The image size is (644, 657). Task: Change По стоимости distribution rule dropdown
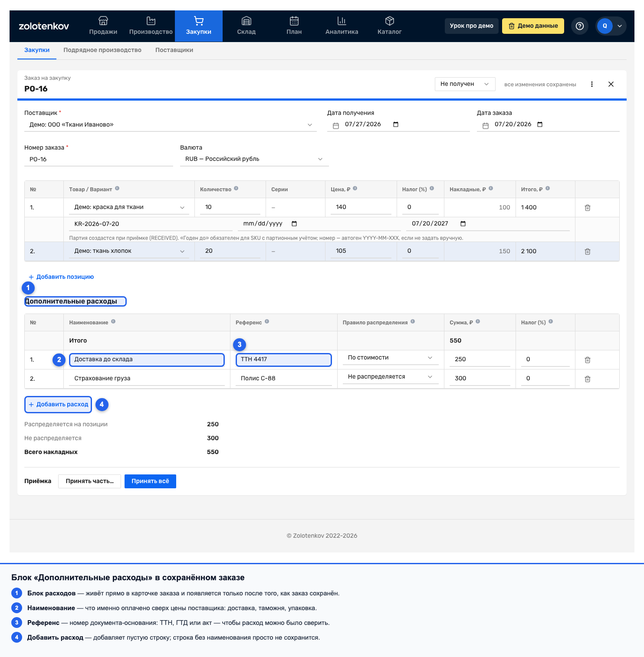coord(391,358)
